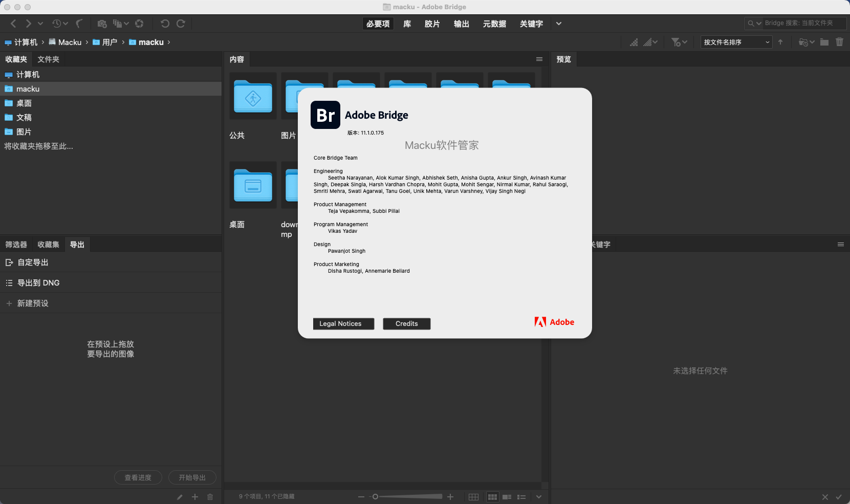Open the view options chevron at bottom

coord(539,497)
